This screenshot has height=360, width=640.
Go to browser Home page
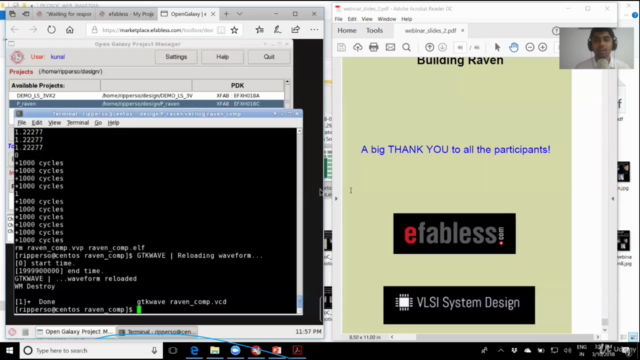70,30
